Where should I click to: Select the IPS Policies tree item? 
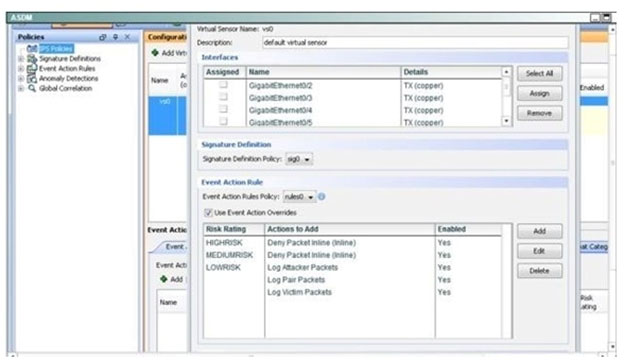coord(56,49)
